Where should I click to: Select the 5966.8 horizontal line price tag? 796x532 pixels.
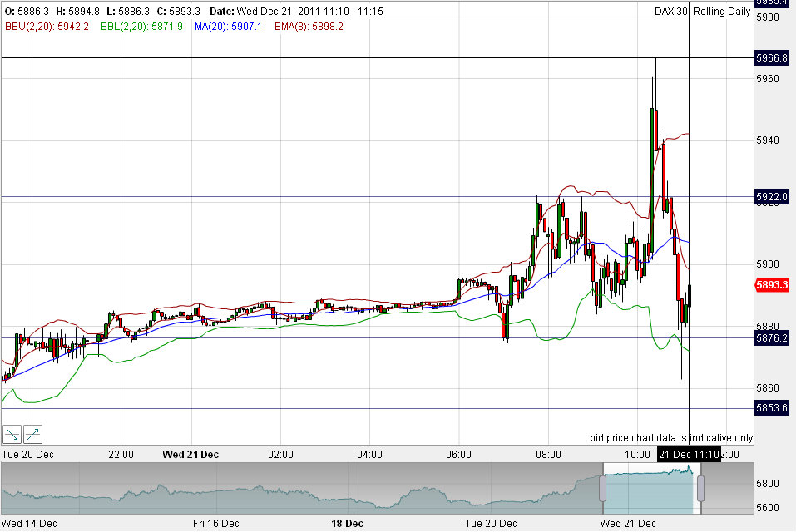click(772, 58)
